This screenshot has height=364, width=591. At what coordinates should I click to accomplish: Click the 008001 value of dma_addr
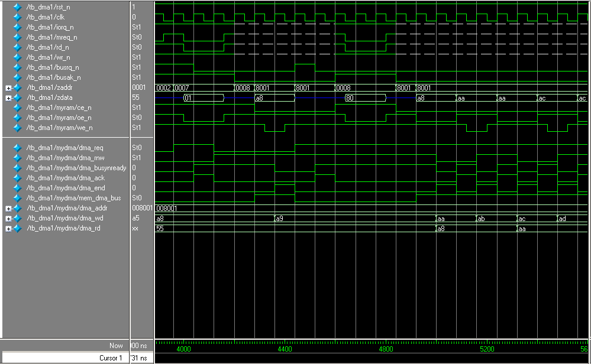coord(143,208)
